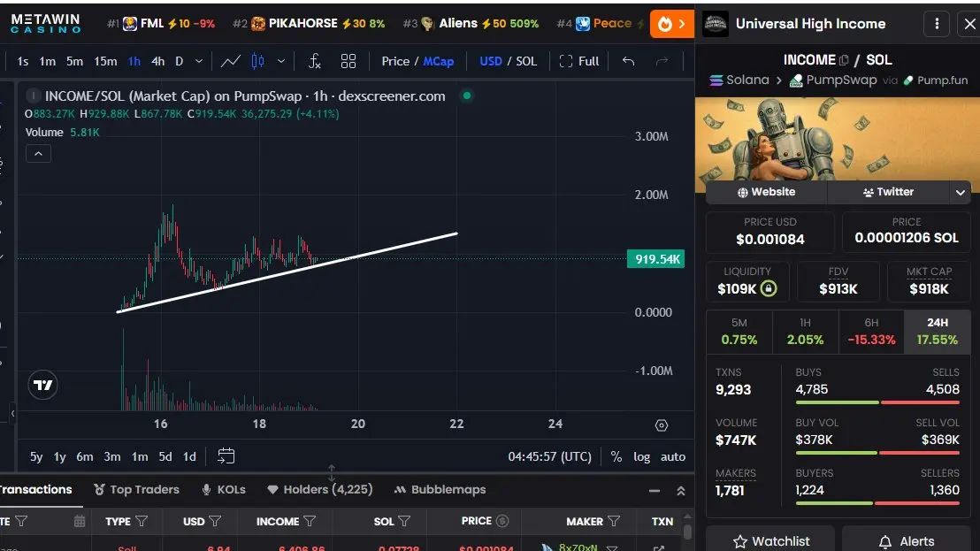Open the DATE column calendar icon

pos(80,521)
